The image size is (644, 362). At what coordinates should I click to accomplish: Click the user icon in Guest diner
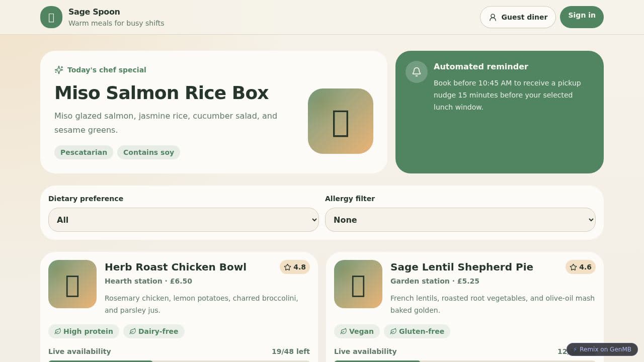click(493, 17)
